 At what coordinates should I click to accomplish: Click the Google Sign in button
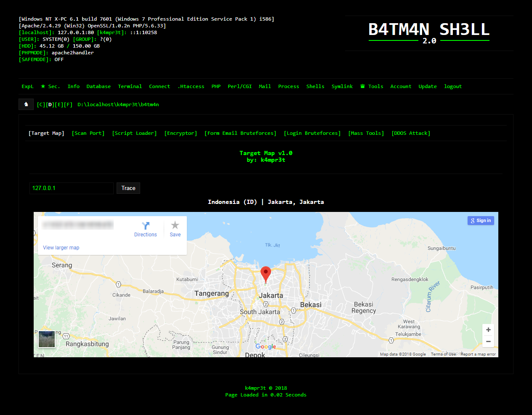click(x=481, y=221)
